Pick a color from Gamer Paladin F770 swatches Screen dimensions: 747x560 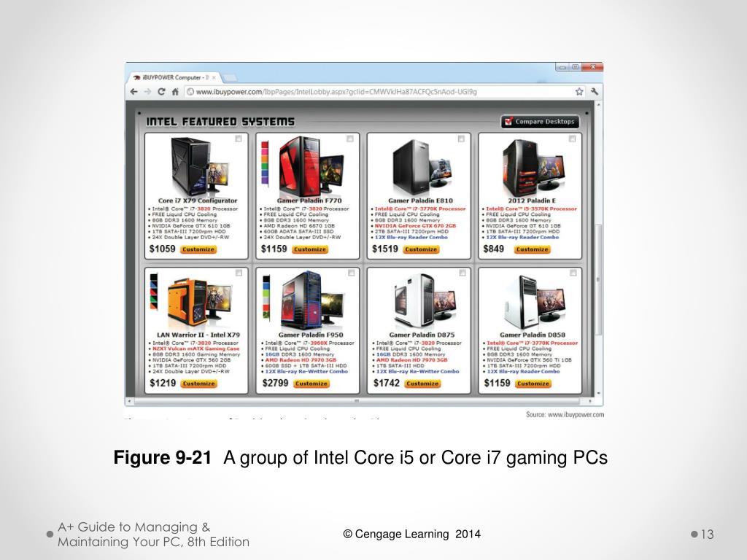[265, 163]
